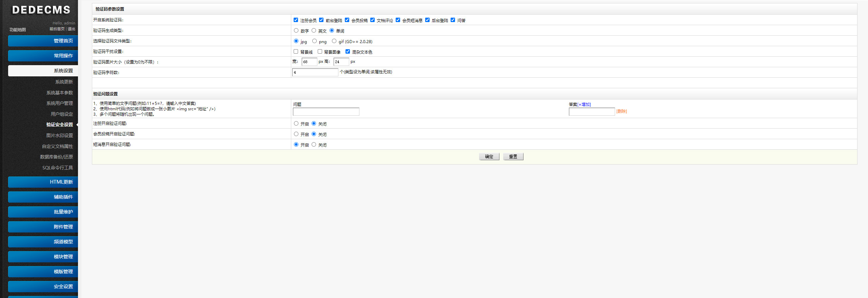The image size is (868, 298).
Task: Click the +增加 link to add answer
Action: (584, 105)
